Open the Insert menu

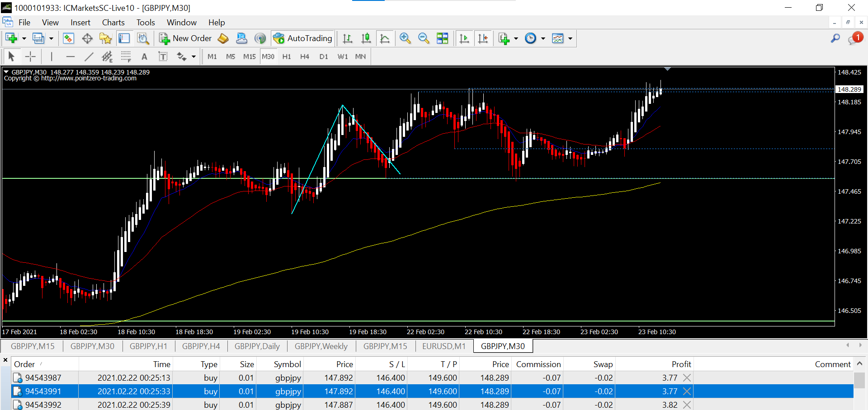[x=80, y=23]
